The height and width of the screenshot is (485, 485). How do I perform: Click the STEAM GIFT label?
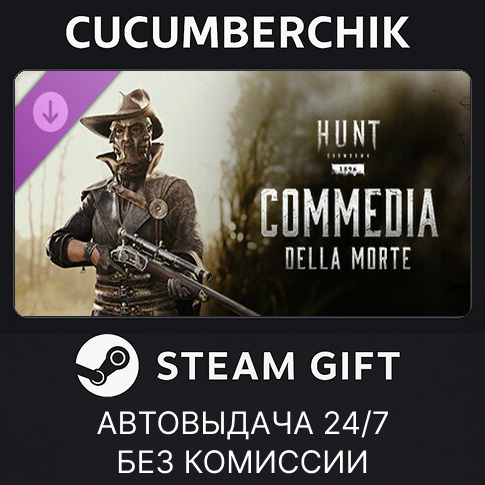279,366
